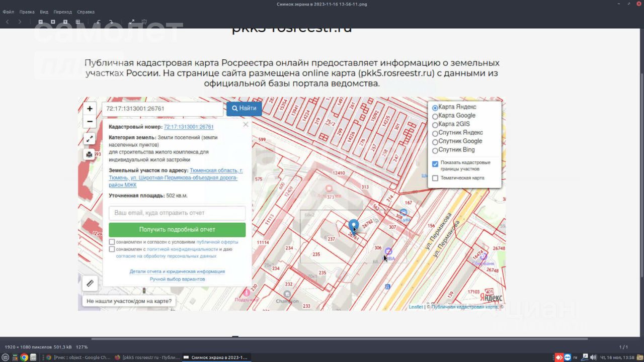Select the 'Спутник Google' radio option

click(x=435, y=142)
